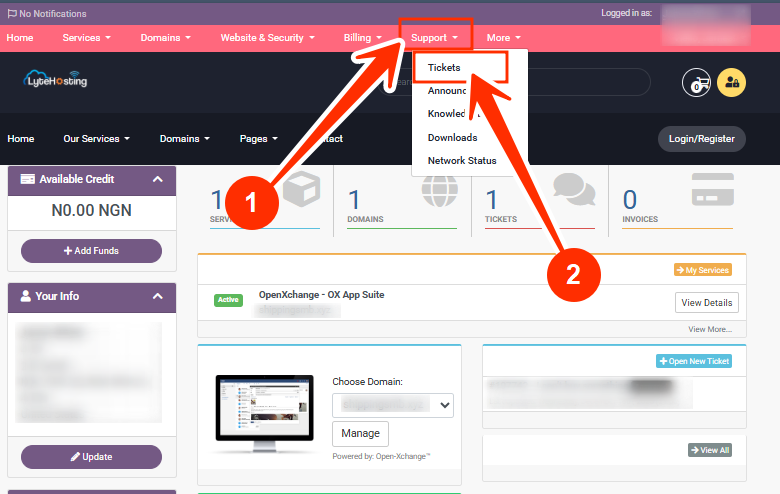Click the shopping cart icon

pos(696,83)
